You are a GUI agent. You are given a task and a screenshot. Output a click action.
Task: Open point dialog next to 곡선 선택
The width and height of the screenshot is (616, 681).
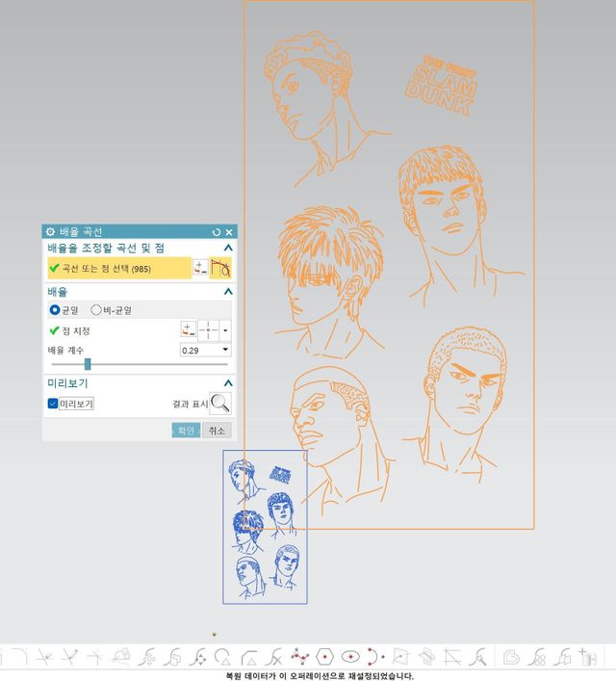tap(199, 268)
